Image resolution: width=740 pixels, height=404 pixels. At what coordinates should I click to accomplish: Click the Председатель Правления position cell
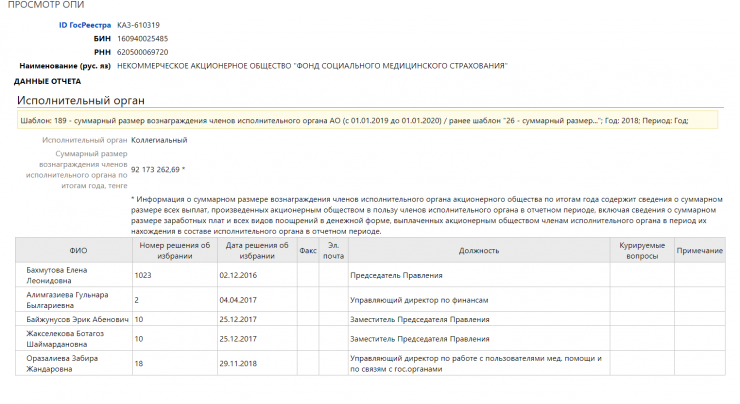click(x=398, y=274)
